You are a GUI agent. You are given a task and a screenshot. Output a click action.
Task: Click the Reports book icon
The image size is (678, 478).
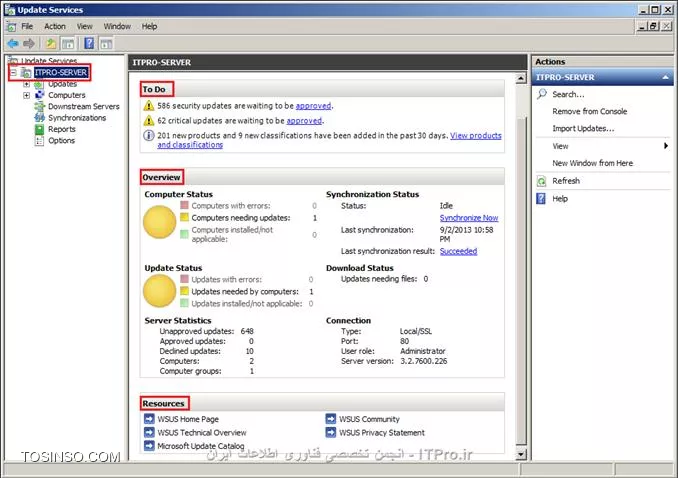(x=39, y=129)
